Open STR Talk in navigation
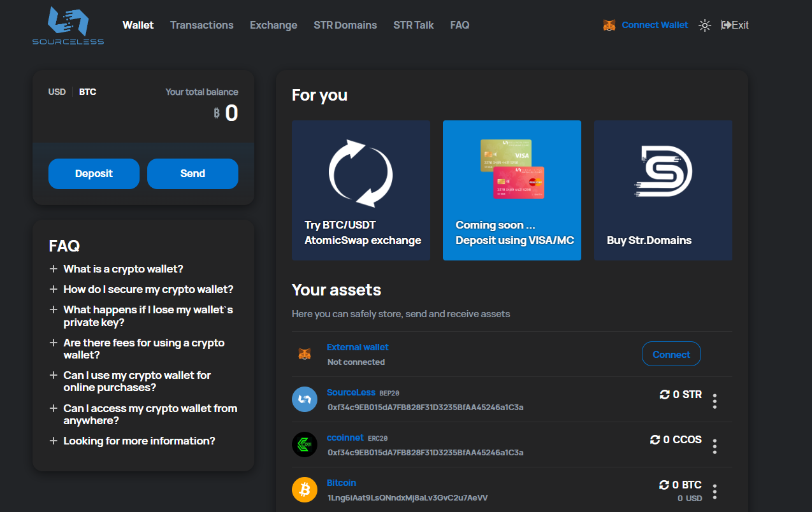 click(x=414, y=25)
